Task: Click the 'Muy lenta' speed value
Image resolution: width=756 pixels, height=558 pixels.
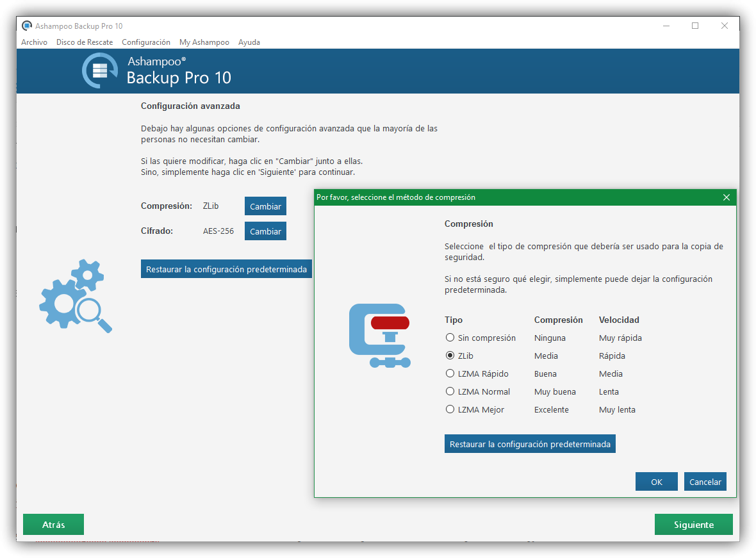Action: pyautogui.click(x=617, y=409)
